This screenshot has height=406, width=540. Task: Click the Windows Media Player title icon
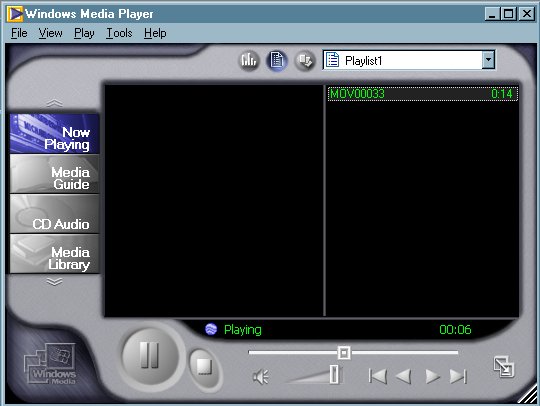[x=15, y=14]
